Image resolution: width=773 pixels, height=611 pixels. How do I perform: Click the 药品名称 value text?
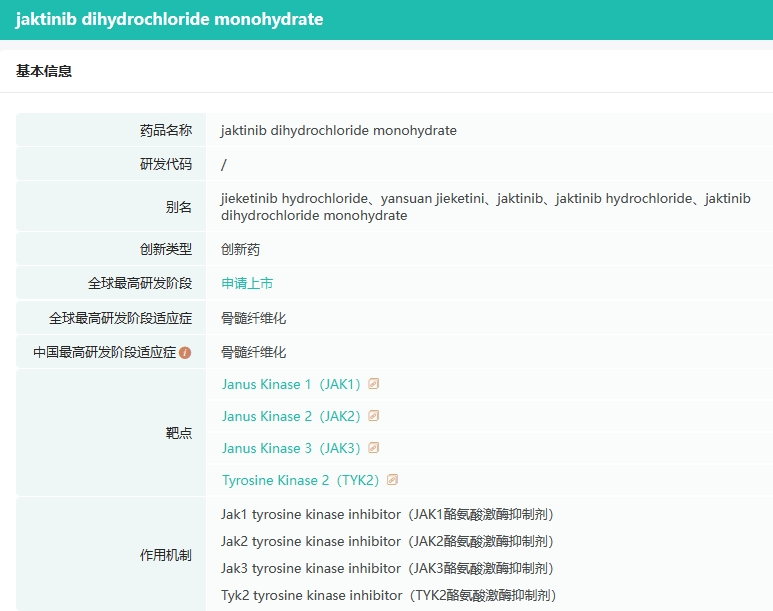coord(338,130)
